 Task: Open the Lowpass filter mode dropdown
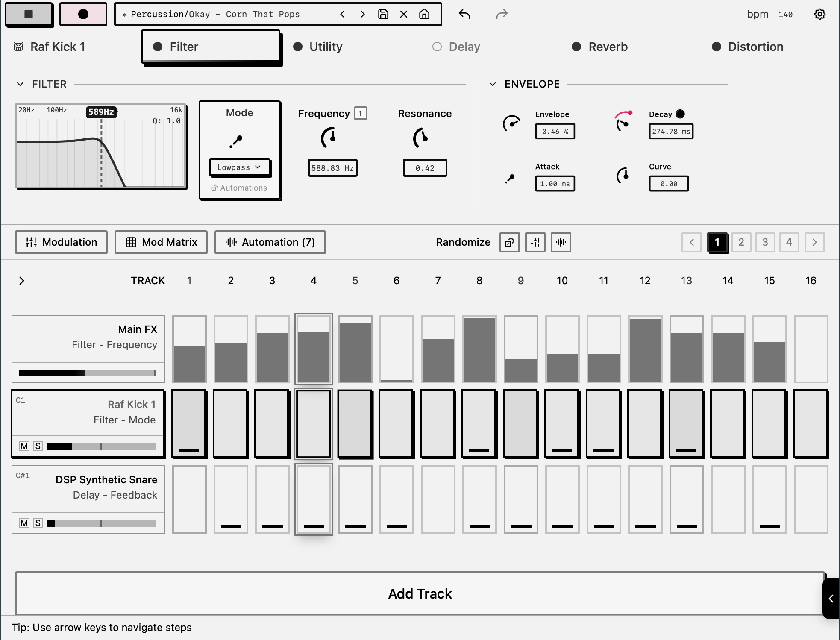[x=239, y=167]
